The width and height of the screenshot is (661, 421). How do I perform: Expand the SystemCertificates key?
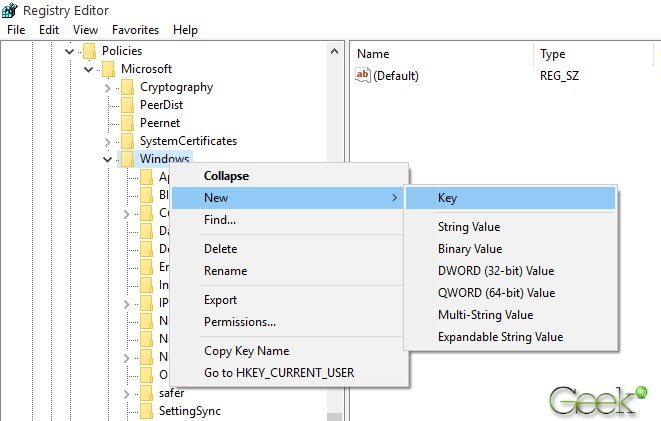pyautogui.click(x=107, y=142)
